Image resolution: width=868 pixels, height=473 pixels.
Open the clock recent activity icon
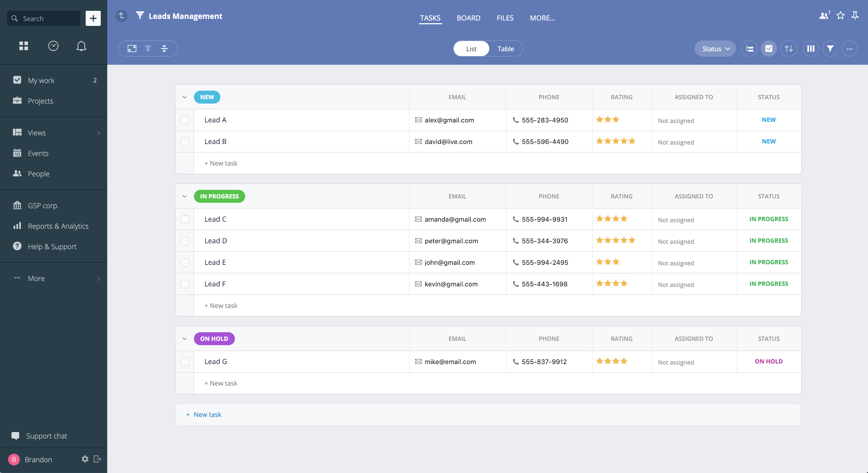coord(53,46)
